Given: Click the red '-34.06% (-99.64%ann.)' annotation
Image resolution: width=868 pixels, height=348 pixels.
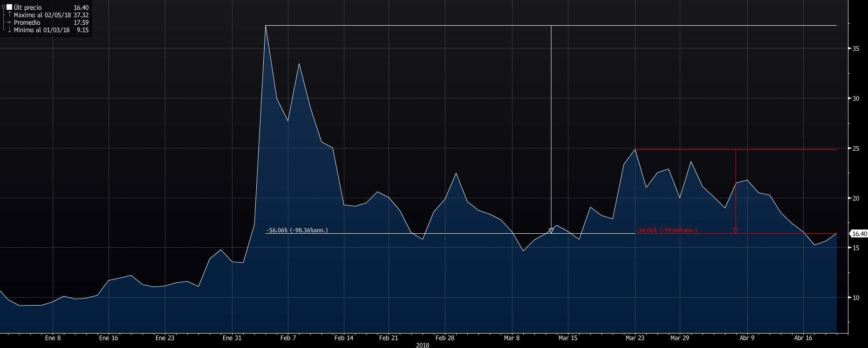Looking at the screenshot, I should click(667, 230).
